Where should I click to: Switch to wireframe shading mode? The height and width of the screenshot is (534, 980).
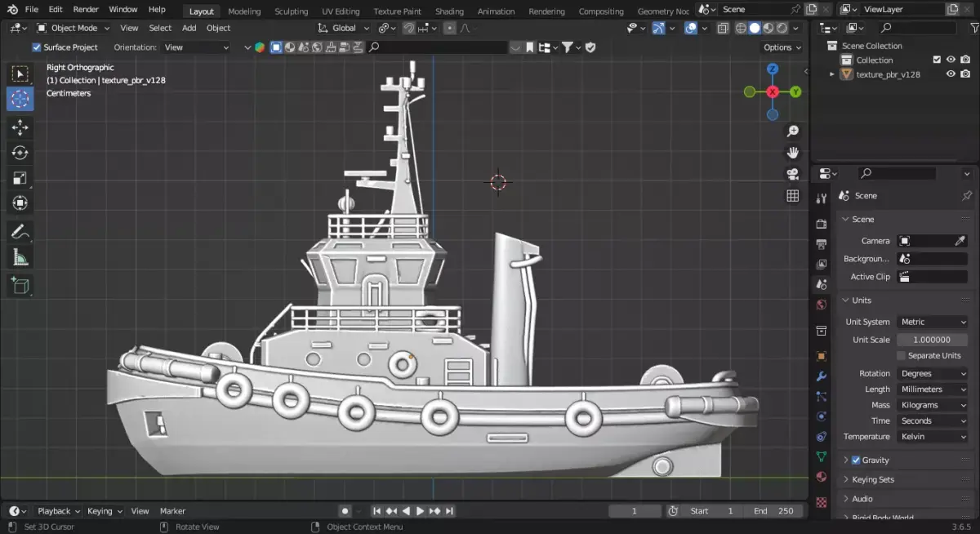(741, 28)
